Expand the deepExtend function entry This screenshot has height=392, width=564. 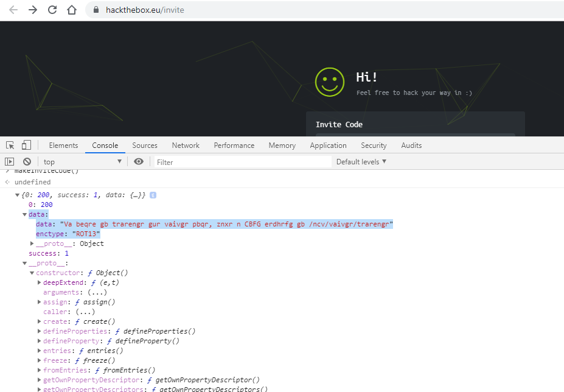click(40, 282)
